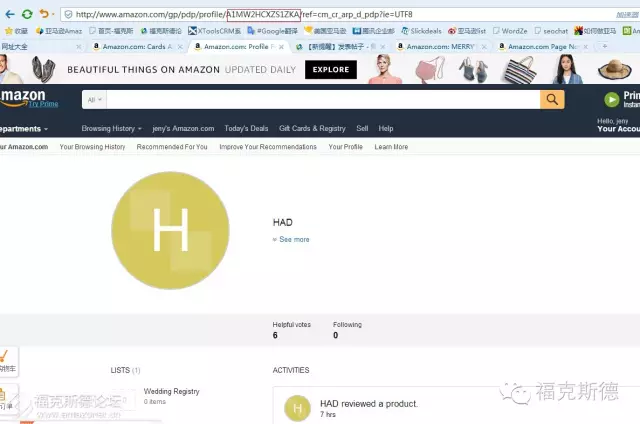
Task: Open Gift Cards & Registry
Action: (x=312, y=129)
